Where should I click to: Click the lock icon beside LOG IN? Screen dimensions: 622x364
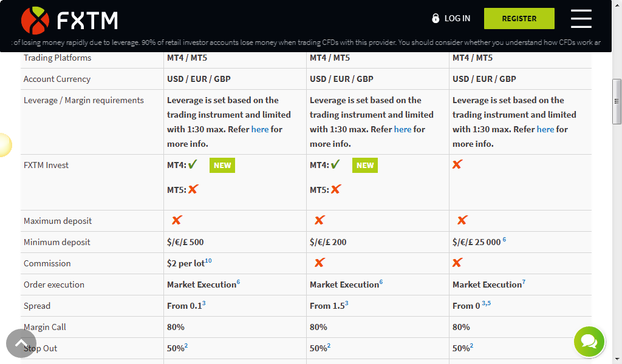click(436, 18)
